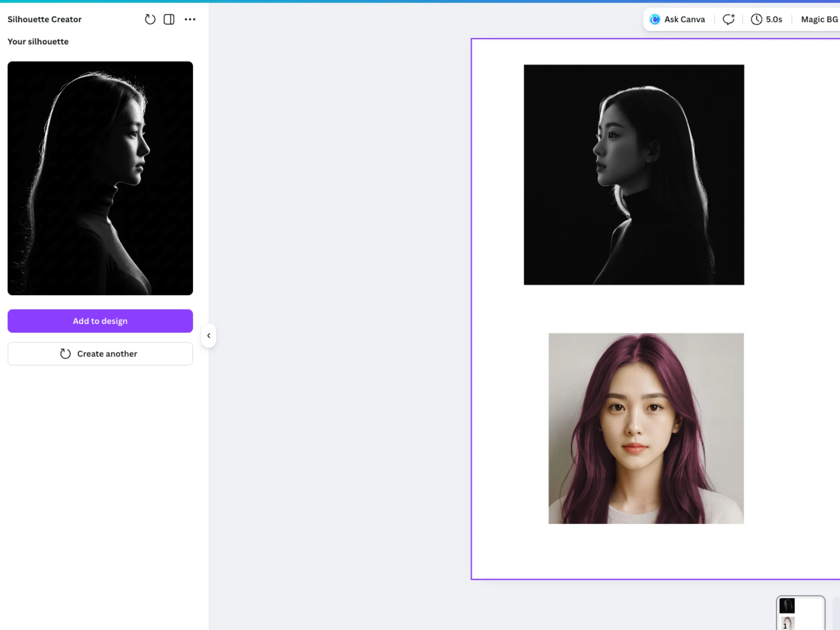Select page 1 thumbnail at the bottom
This screenshot has width=840, height=630.
coord(800,613)
